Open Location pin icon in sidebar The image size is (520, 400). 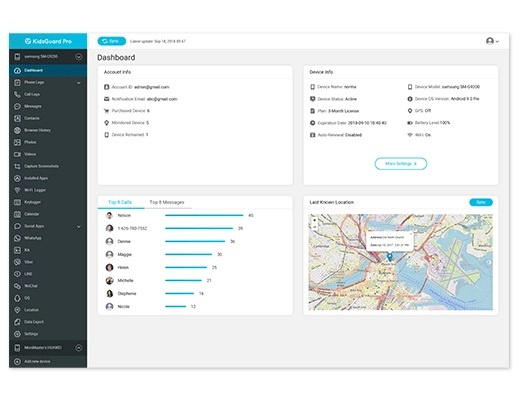click(x=17, y=310)
